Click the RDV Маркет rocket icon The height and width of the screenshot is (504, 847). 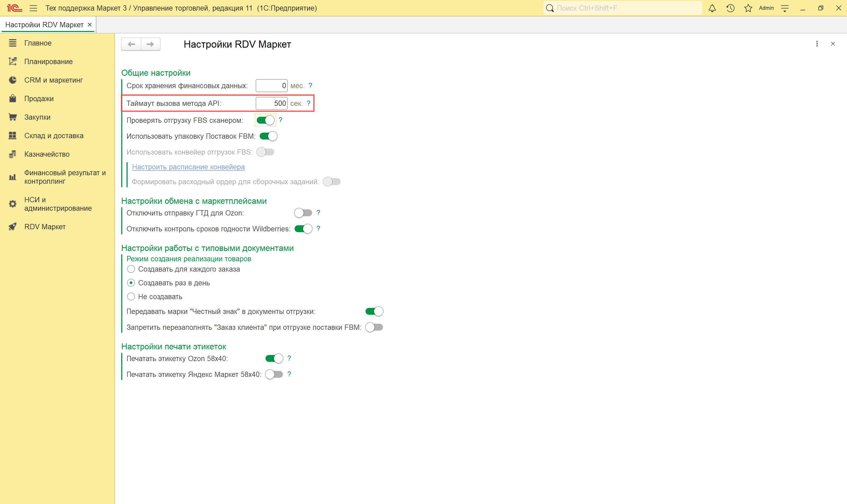pos(12,227)
